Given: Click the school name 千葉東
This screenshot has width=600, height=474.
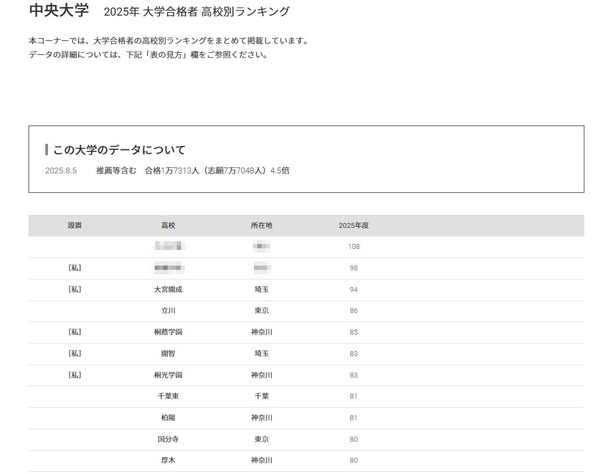Looking at the screenshot, I should 168,396.
